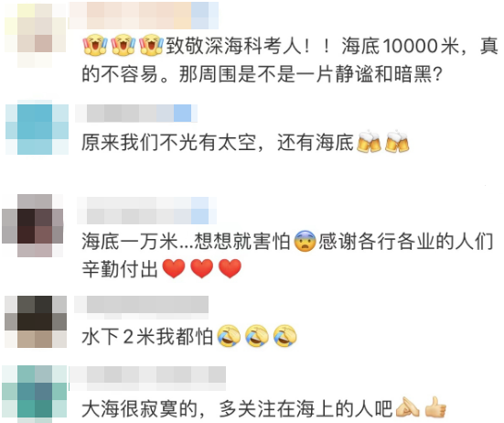Click the blue pixelated avatar of second commenter

point(37,129)
